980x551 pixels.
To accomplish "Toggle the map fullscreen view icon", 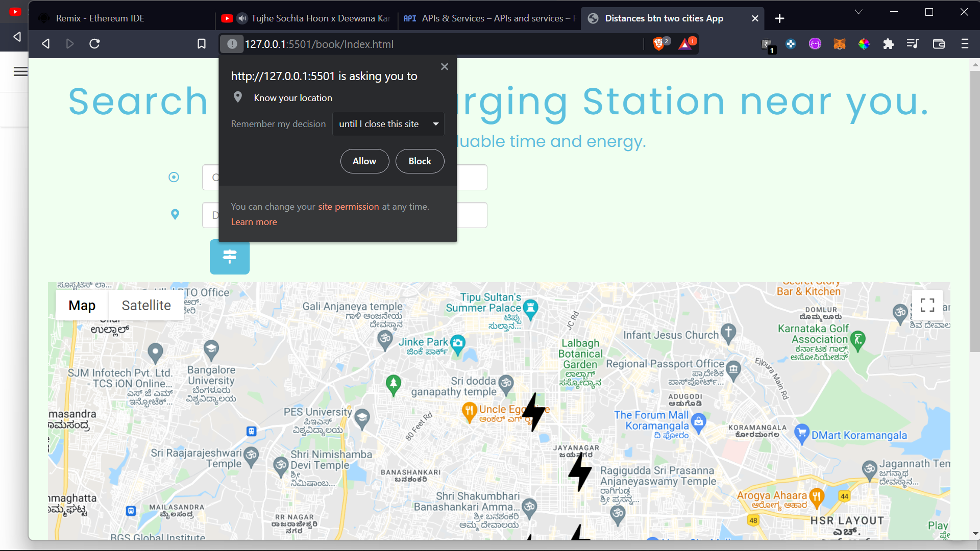I will (927, 305).
